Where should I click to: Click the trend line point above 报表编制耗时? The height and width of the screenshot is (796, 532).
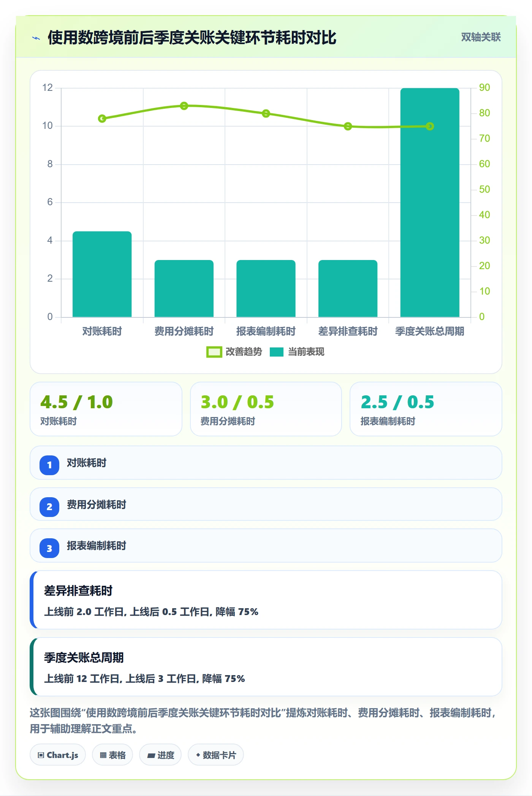[x=266, y=113]
